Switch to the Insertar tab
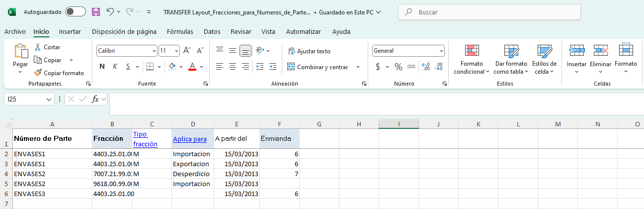The height and width of the screenshot is (209, 644). pyautogui.click(x=70, y=31)
